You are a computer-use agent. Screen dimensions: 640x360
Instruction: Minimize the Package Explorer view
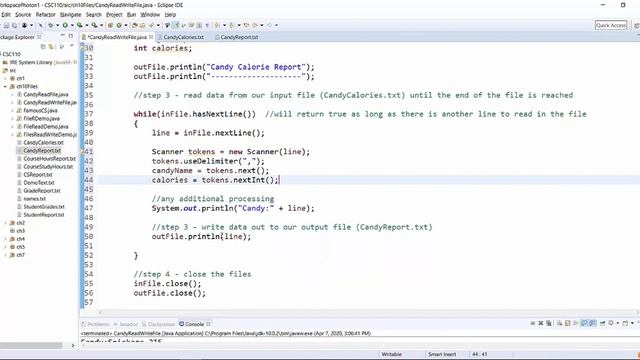(62, 36)
